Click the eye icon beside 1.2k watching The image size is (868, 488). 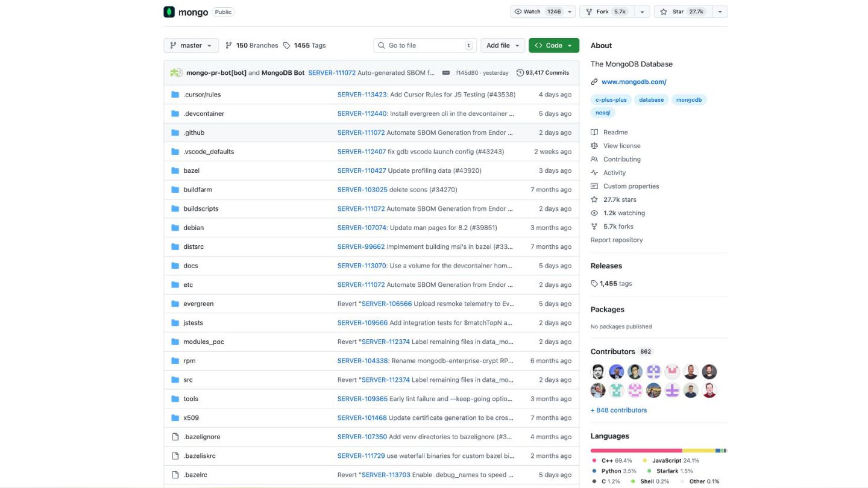point(594,213)
